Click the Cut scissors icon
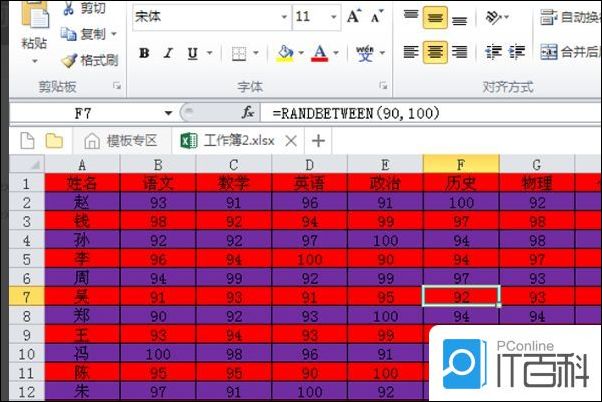 click(x=69, y=8)
